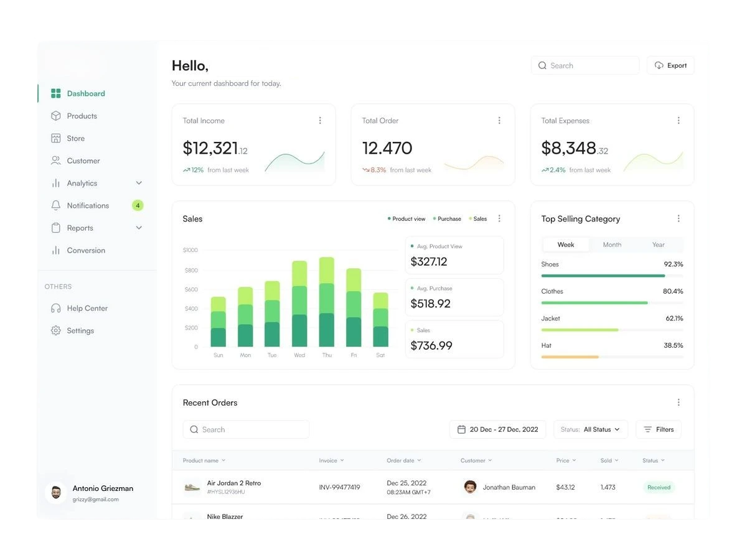Click the Export button
The height and width of the screenshot is (560, 747).
670,65
